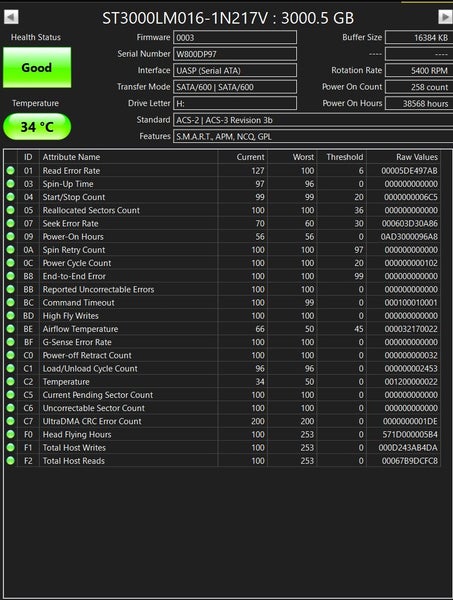Click status dot for Total Host Writes
This screenshot has width=453, height=600.
(11, 448)
